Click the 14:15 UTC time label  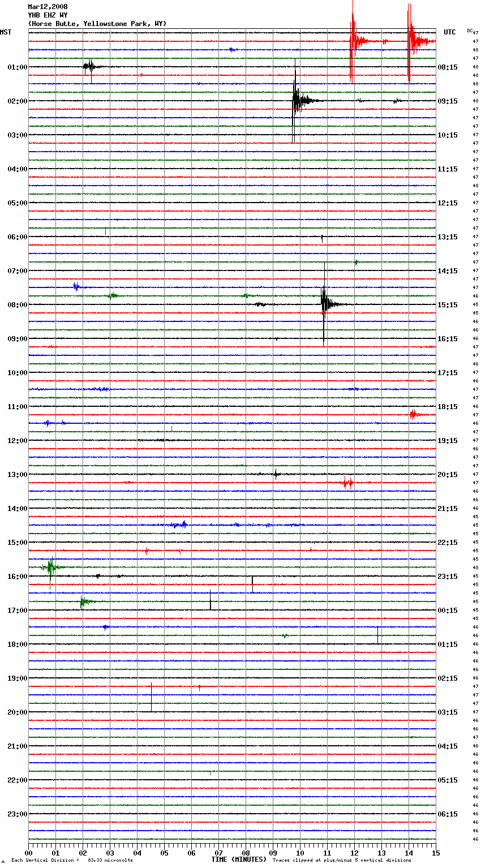coord(448,271)
